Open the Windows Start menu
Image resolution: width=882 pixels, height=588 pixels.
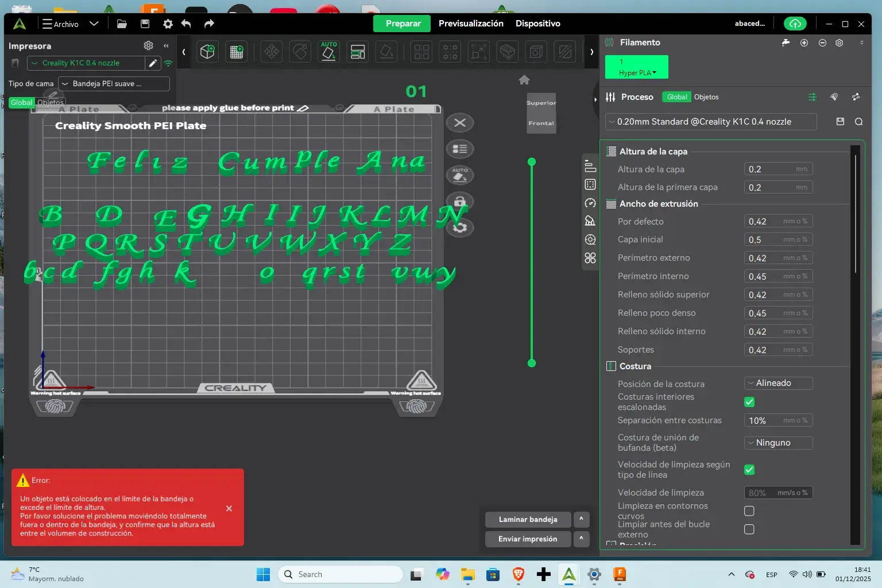(x=263, y=574)
